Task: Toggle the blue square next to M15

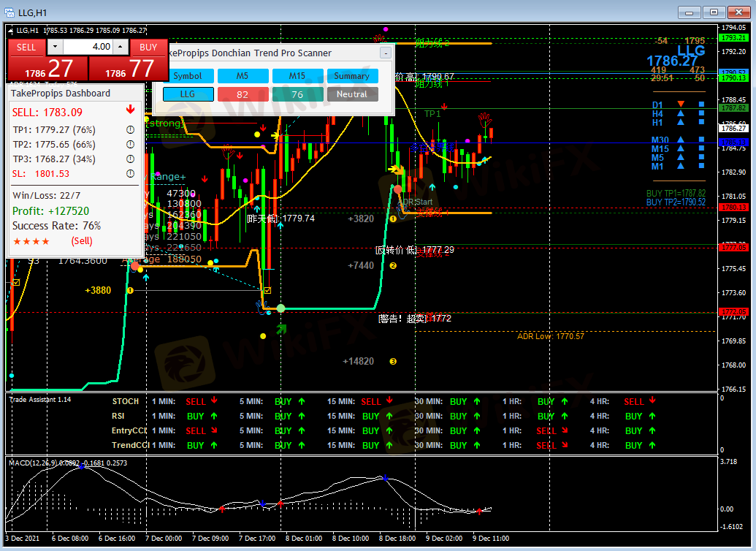Action: [x=701, y=149]
